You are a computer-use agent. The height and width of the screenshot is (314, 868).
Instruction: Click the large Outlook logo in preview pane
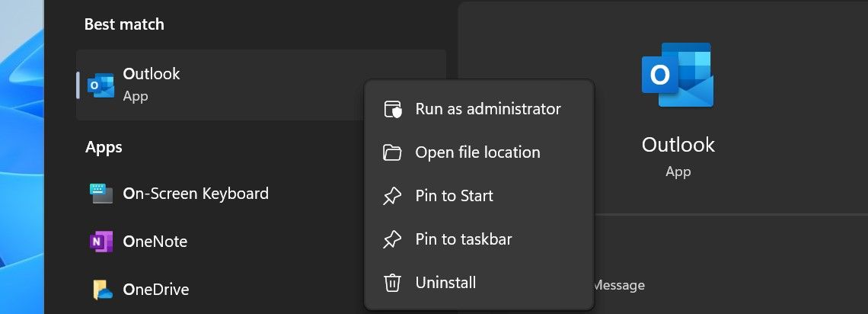coord(677,76)
